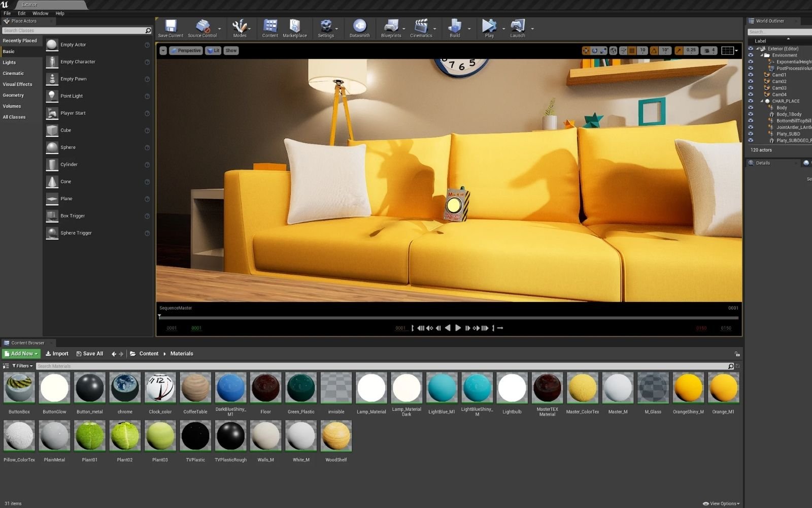Switch to the Lights category in Place Actors
The width and height of the screenshot is (812, 508).
[x=9, y=62]
